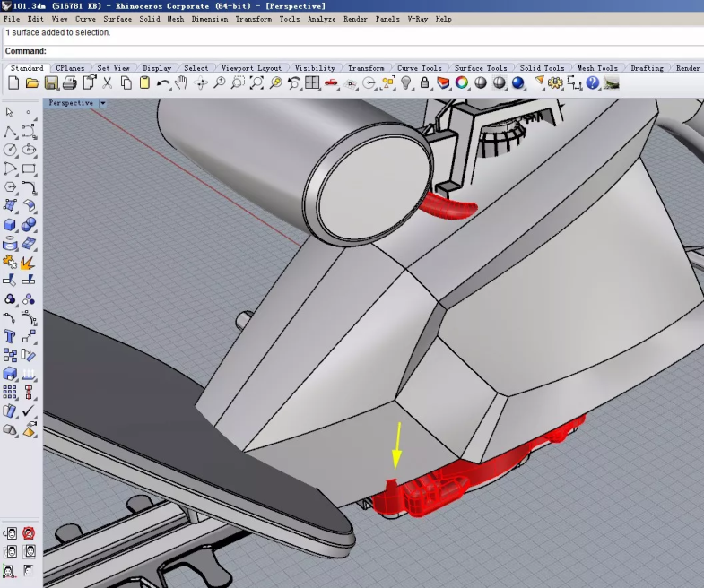Select the Circle tool
The height and width of the screenshot is (588, 704).
pos(10,150)
